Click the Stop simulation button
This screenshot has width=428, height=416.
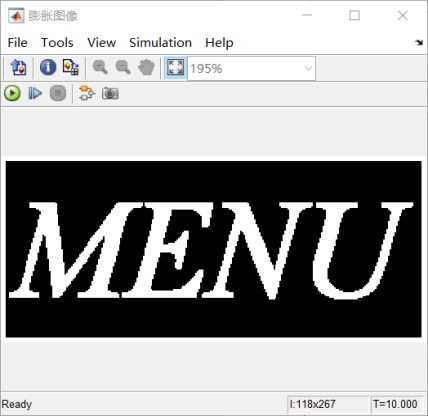[x=58, y=93]
